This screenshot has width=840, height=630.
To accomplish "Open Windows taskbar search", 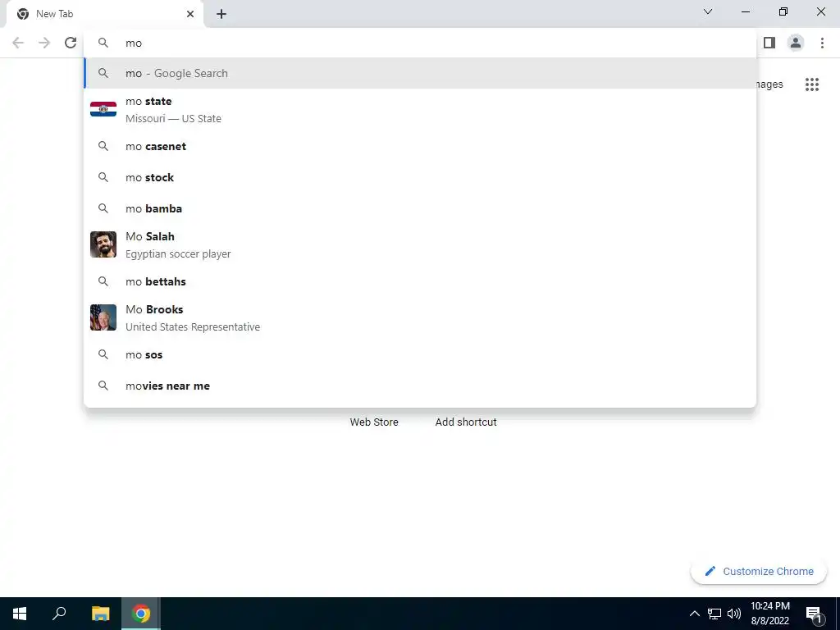I will point(59,614).
